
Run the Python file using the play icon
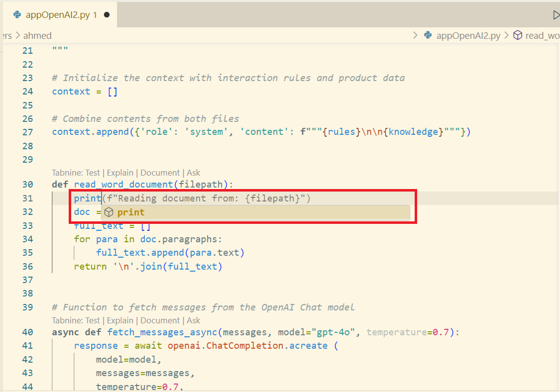click(x=556, y=14)
